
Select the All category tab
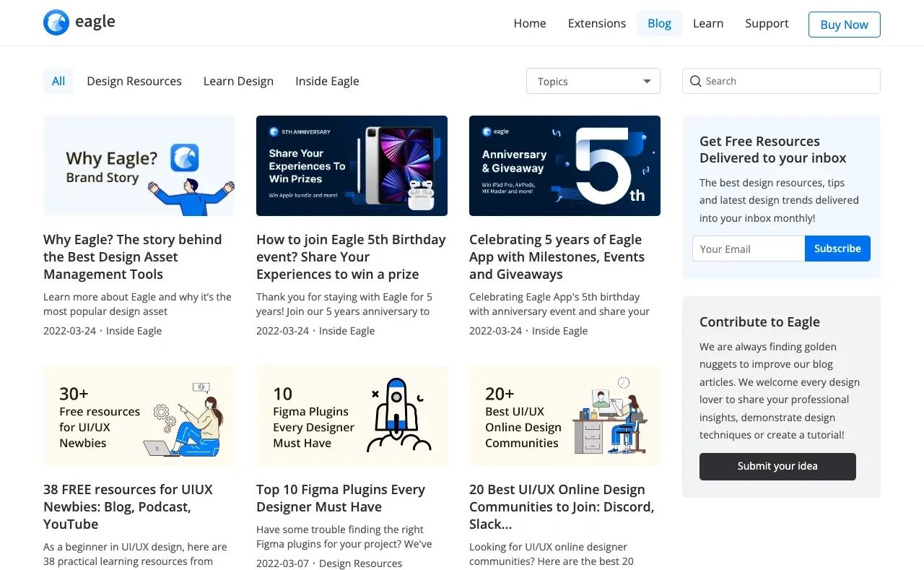(x=58, y=81)
